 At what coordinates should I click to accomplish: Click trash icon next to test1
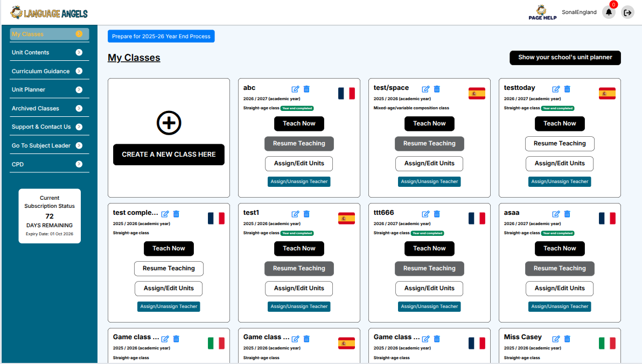pyautogui.click(x=306, y=214)
